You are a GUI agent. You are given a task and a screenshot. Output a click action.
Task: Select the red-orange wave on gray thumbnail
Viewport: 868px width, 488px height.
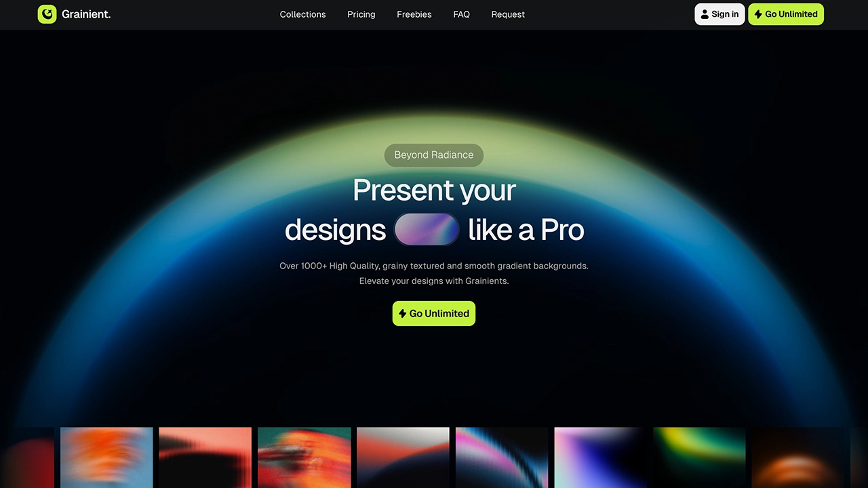coord(403,457)
